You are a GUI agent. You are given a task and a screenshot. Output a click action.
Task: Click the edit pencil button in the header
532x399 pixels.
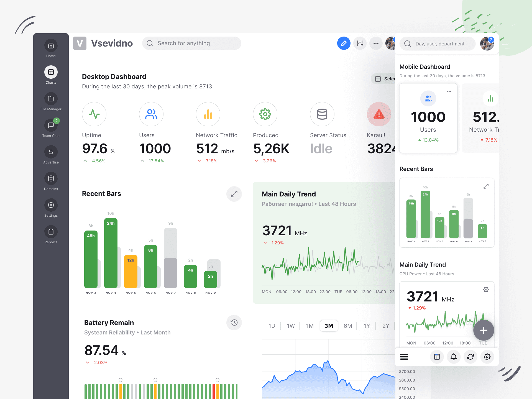pos(344,43)
